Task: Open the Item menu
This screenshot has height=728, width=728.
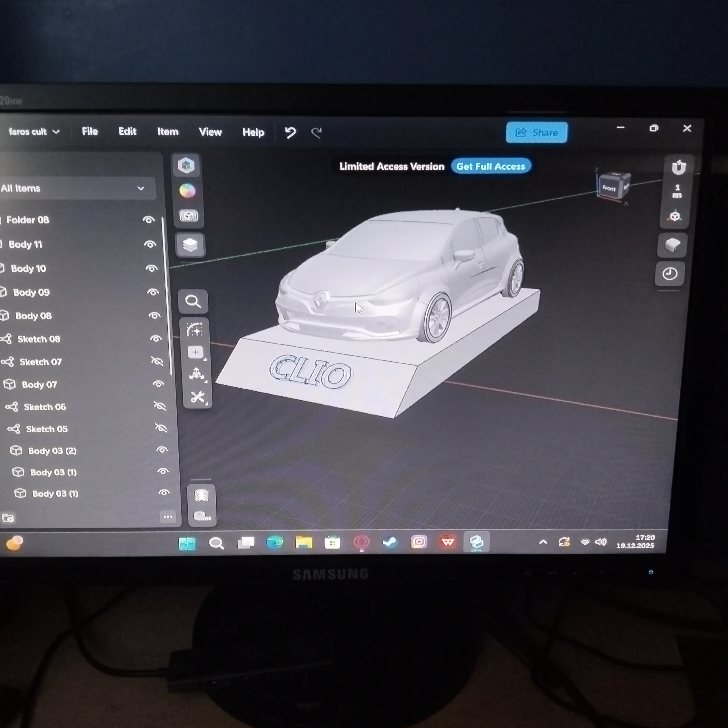Action: [168, 132]
